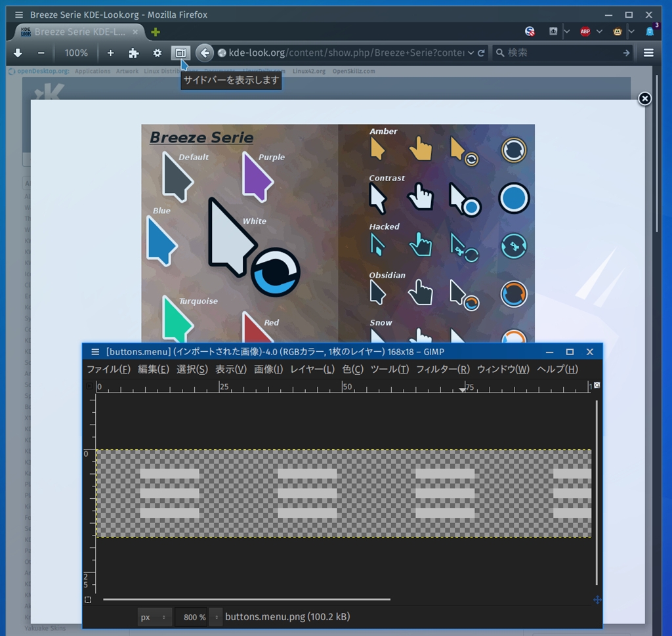Open the add-ons puzzle piece icon
The image size is (672, 636).
click(x=133, y=53)
